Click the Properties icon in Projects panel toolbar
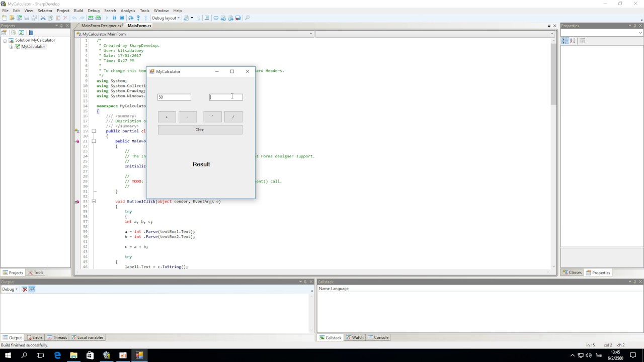This screenshot has height=362, width=644. [4, 32]
